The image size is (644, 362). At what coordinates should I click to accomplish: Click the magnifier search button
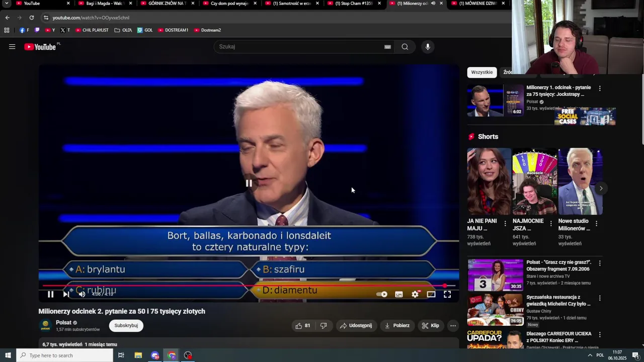pos(405,47)
